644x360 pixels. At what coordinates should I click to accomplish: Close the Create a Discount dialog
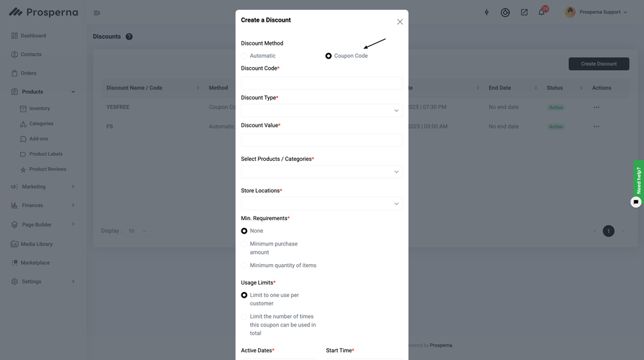[400, 22]
